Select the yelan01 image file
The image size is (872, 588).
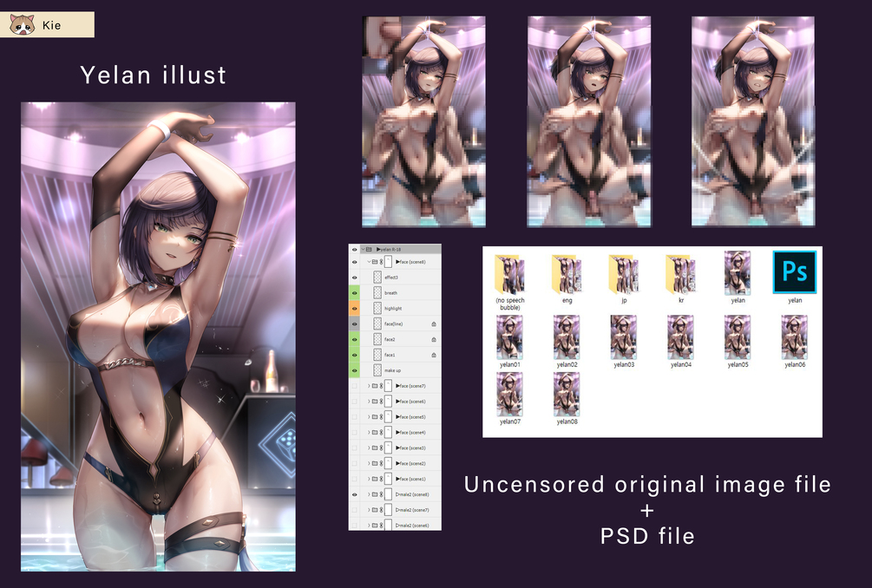click(x=509, y=341)
